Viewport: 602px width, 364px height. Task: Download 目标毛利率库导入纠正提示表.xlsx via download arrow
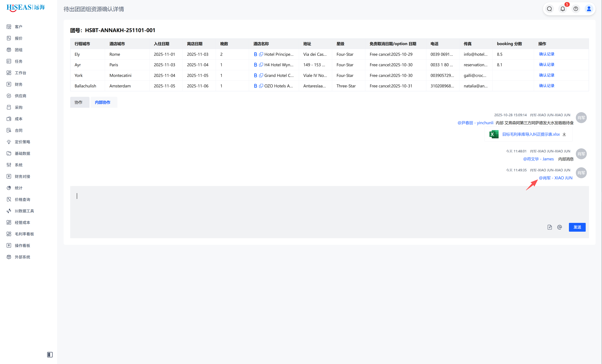[x=564, y=134]
